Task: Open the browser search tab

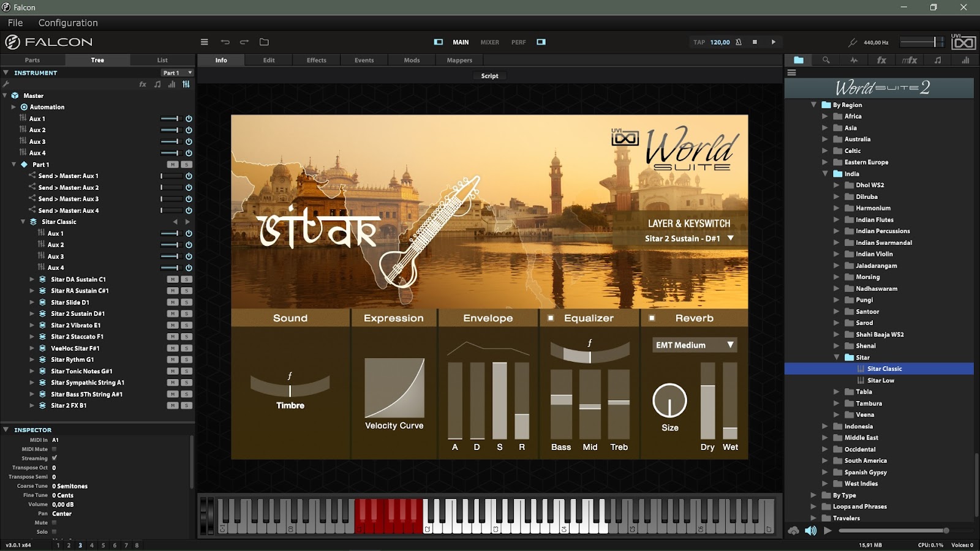Action: tap(826, 60)
